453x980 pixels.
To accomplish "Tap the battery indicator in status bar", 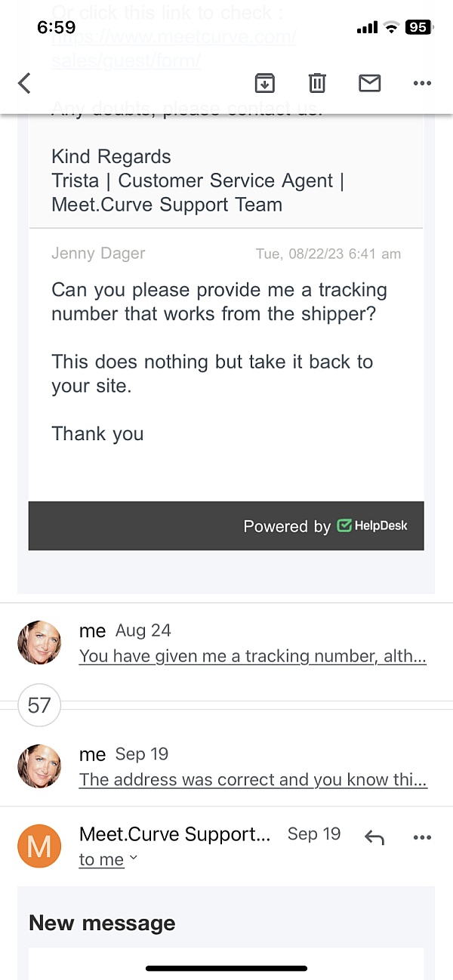I will [418, 27].
